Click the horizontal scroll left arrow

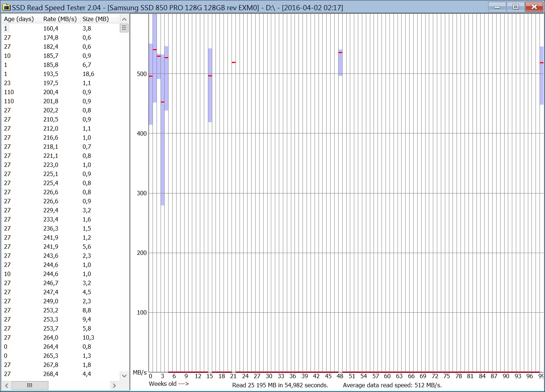coord(7,385)
